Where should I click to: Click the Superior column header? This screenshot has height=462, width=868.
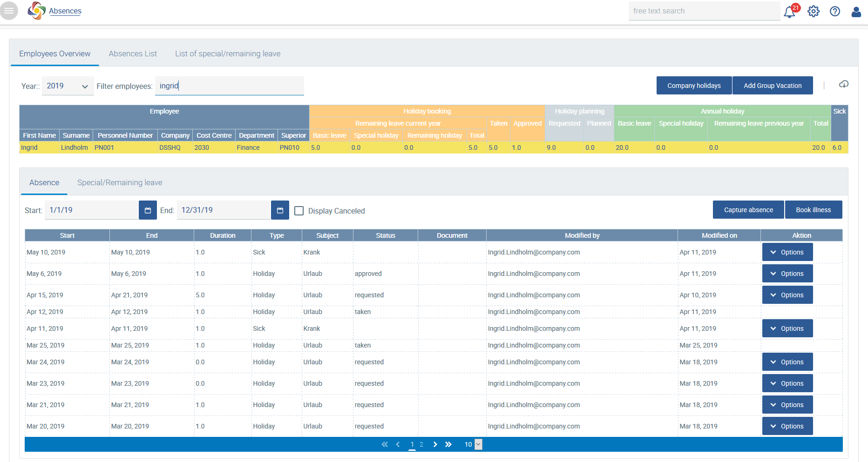tap(293, 135)
